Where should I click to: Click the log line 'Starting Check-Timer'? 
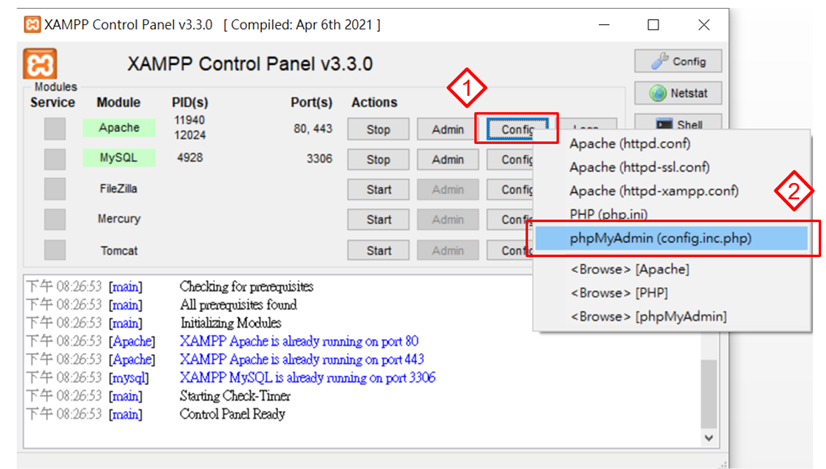pyautogui.click(x=235, y=396)
